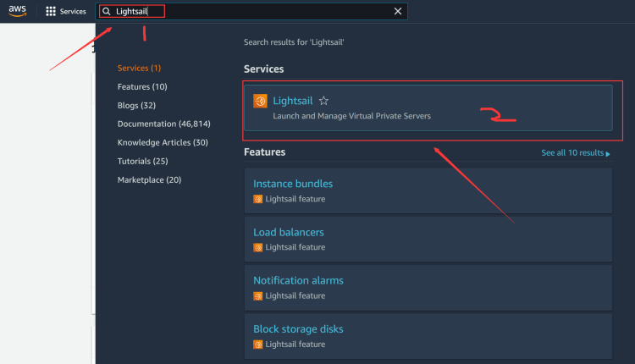
Task: Click icon under Load balancers result
Action: point(258,247)
